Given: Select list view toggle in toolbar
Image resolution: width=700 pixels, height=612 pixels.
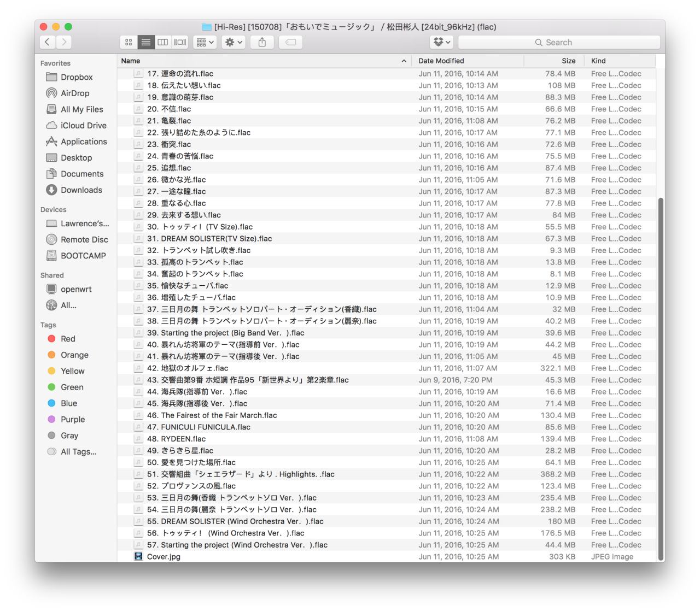Looking at the screenshot, I should tap(145, 42).
